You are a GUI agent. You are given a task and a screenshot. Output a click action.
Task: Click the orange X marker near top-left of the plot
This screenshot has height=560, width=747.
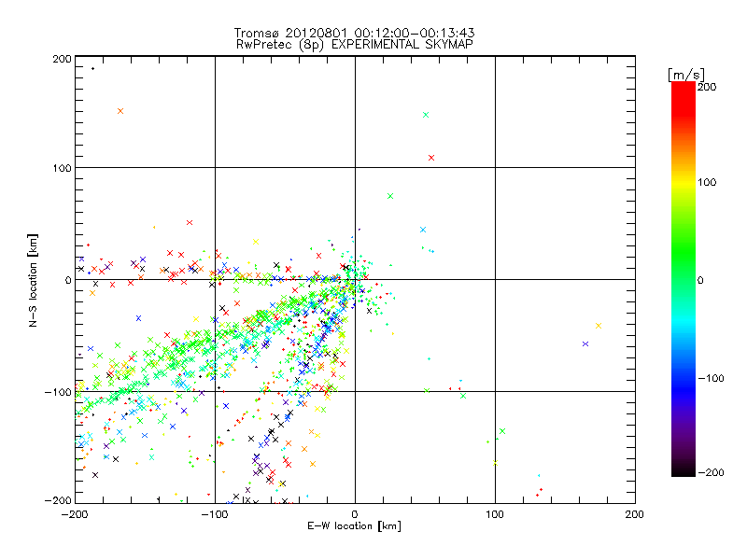point(120,111)
